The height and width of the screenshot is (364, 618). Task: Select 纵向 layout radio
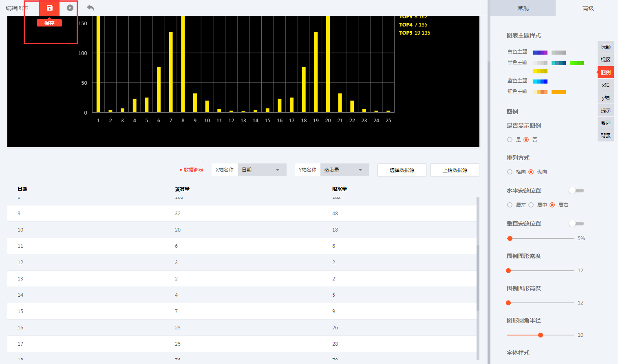(x=531, y=172)
